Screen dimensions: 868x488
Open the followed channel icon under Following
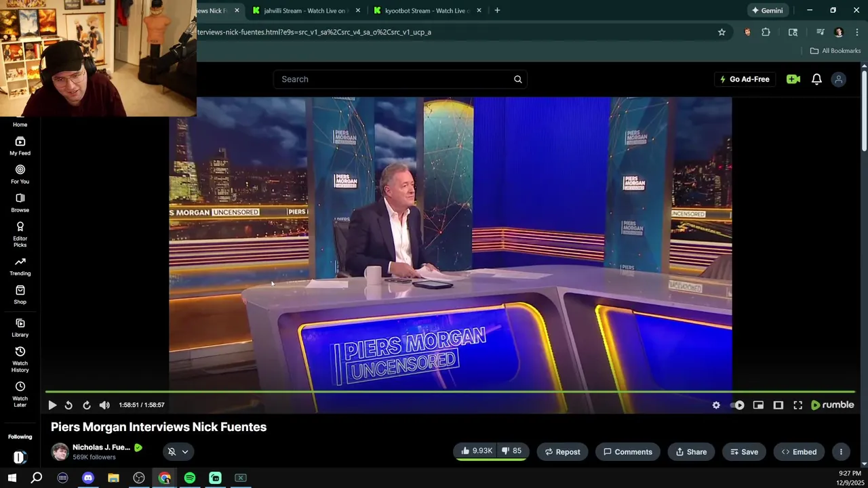[20, 457]
